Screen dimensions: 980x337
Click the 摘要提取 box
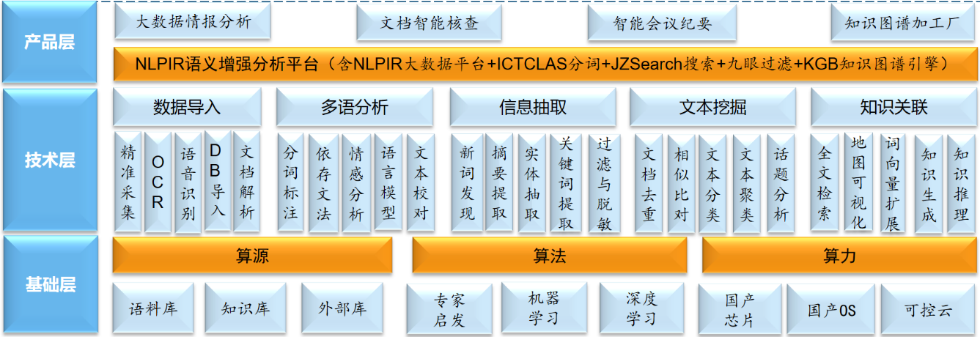pos(499,183)
